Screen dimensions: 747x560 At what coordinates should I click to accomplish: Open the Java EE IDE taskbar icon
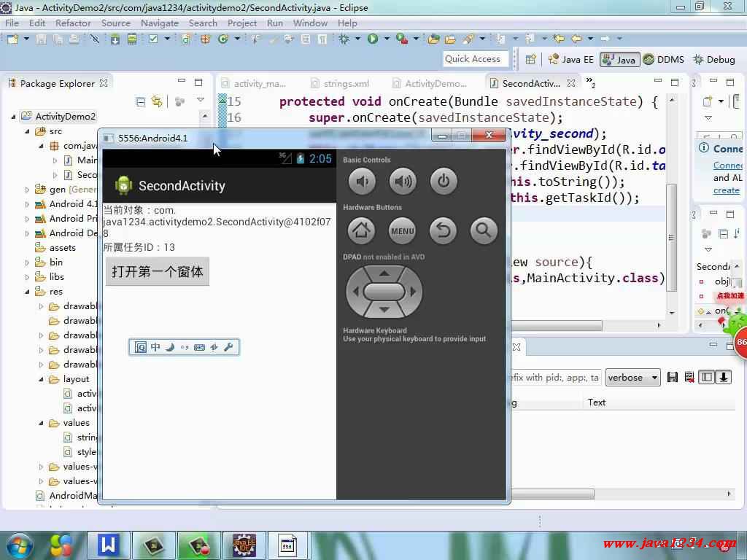(244, 545)
